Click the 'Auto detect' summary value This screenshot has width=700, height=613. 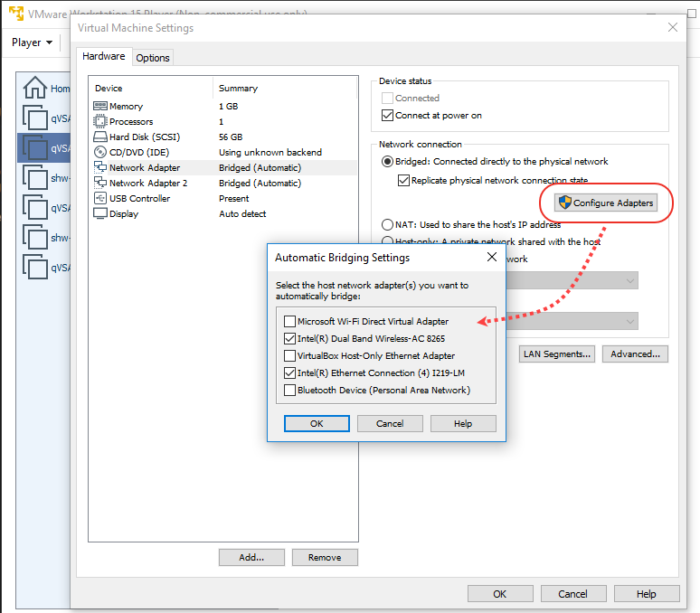pyautogui.click(x=242, y=214)
